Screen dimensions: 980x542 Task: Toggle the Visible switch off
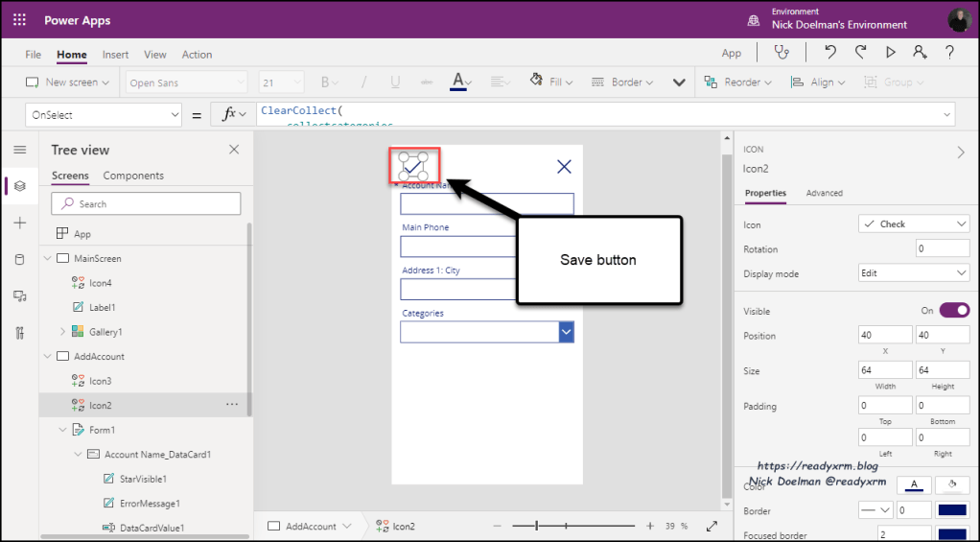[954, 310]
